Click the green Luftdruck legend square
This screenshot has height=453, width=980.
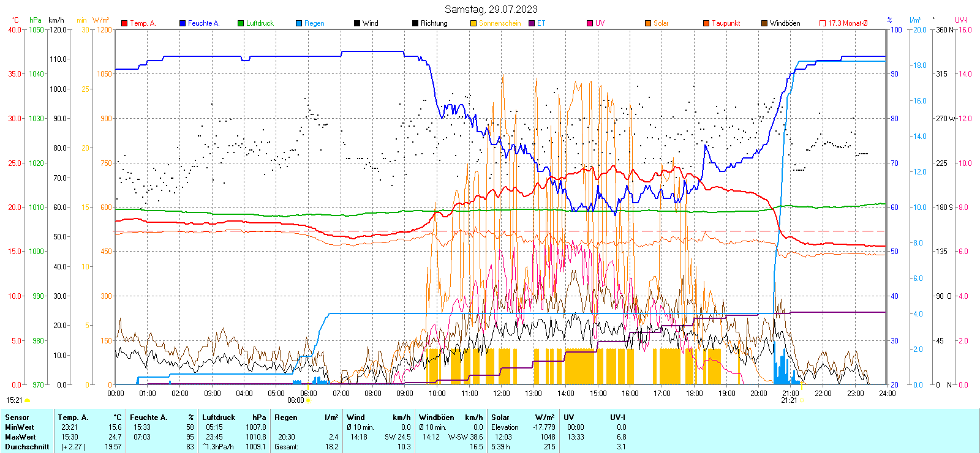click(241, 23)
